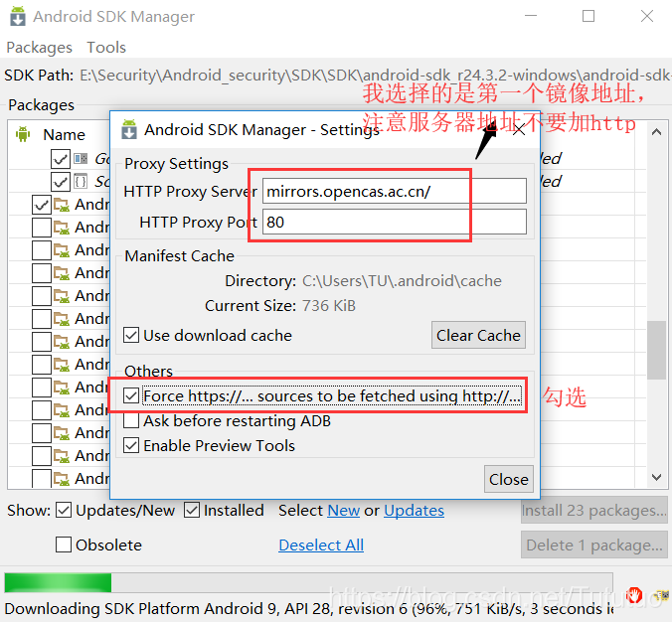Click Install 23 packages button
The width and height of the screenshot is (672, 622).
pos(594,510)
